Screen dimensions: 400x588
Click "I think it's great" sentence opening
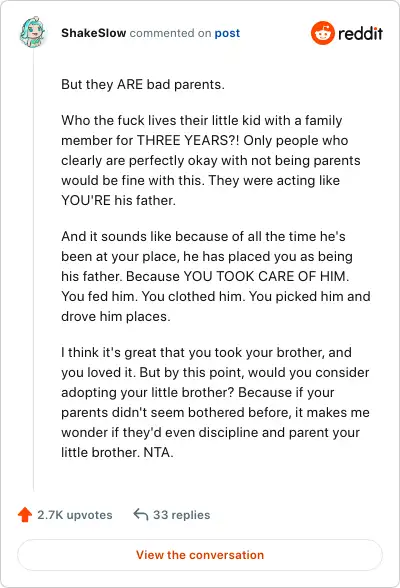[109, 352]
